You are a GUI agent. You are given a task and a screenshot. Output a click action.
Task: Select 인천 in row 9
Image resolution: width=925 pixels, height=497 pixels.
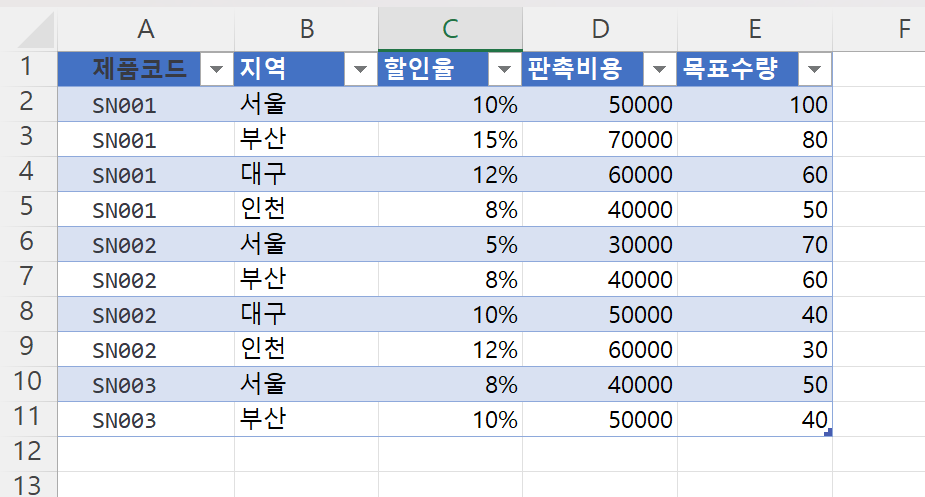tap(306, 349)
